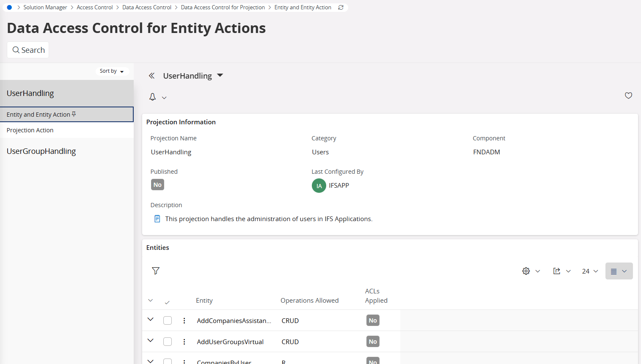This screenshot has width=641, height=364.
Task: Click the Entities export icon
Action: (557, 271)
